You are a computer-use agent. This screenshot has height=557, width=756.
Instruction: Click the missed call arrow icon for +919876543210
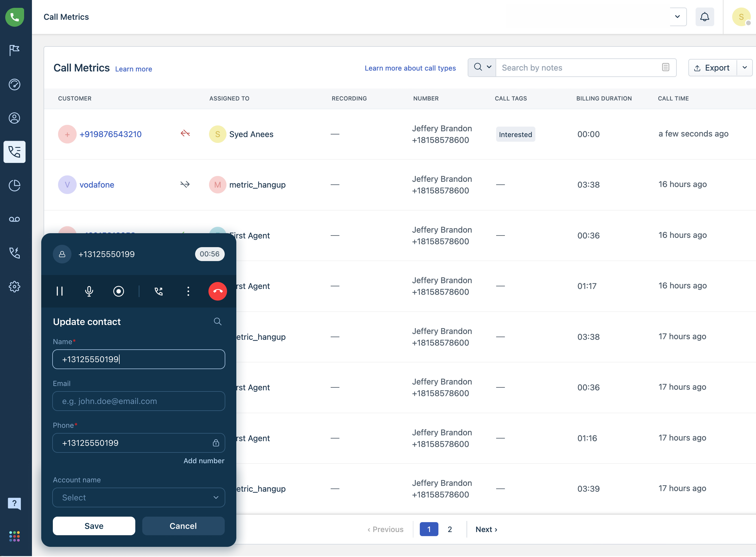coord(185,134)
